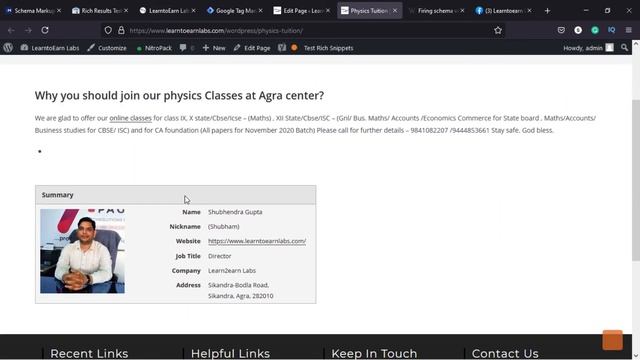The width and height of the screenshot is (640, 360).
Task: Open the shield tracking protection icon
Action: pos(108,30)
